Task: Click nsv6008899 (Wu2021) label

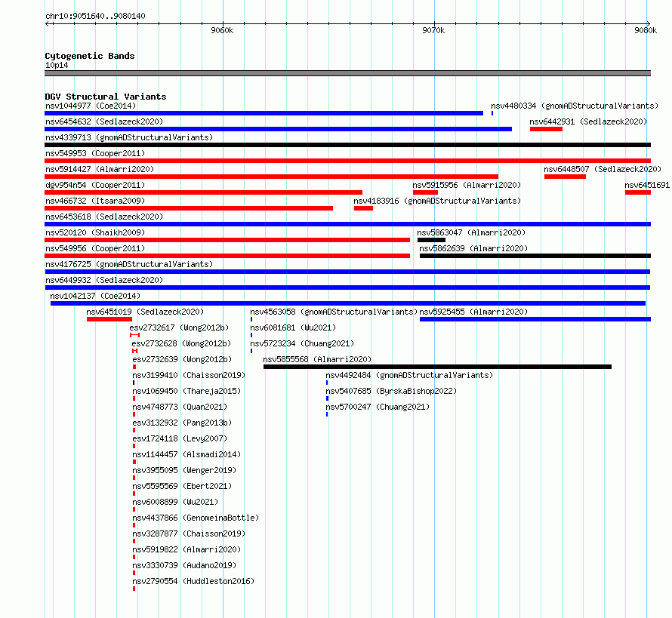Action: 175,502
